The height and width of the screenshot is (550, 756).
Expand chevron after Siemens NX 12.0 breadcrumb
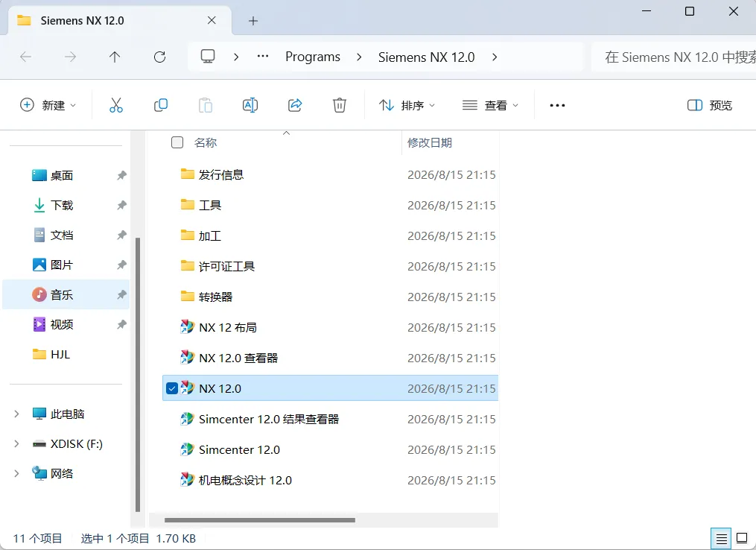coord(495,57)
